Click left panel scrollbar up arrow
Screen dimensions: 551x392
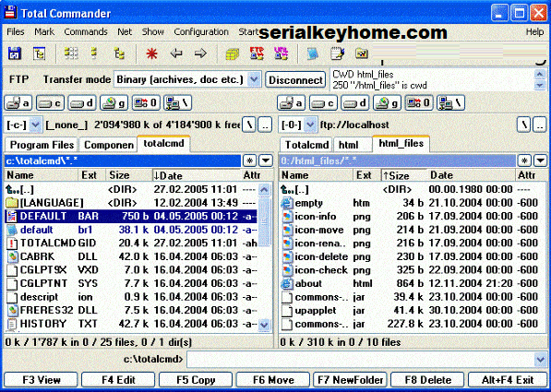(264, 190)
